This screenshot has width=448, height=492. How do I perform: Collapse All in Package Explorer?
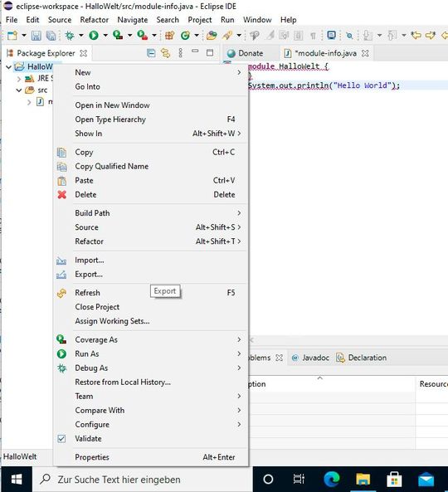point(151,53)
